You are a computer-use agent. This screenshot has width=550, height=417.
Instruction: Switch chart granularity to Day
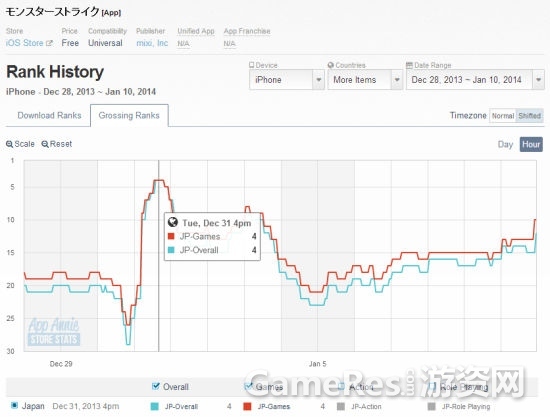coord(505,144)
